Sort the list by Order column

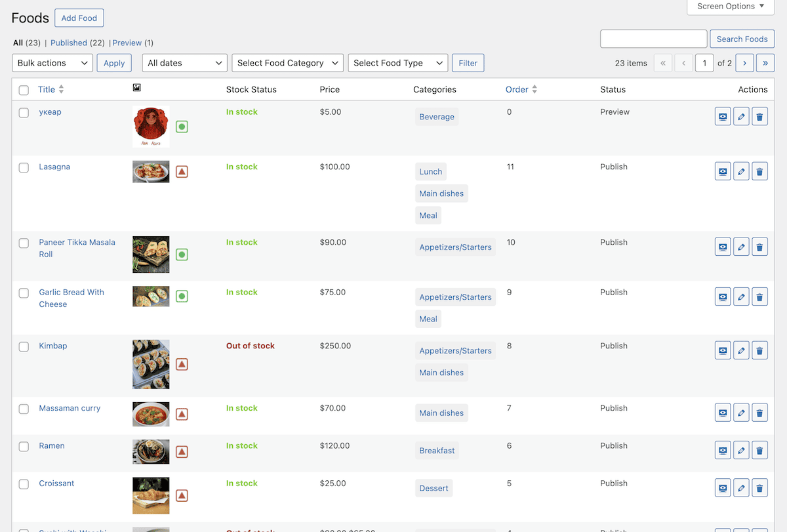pos(521,89)
